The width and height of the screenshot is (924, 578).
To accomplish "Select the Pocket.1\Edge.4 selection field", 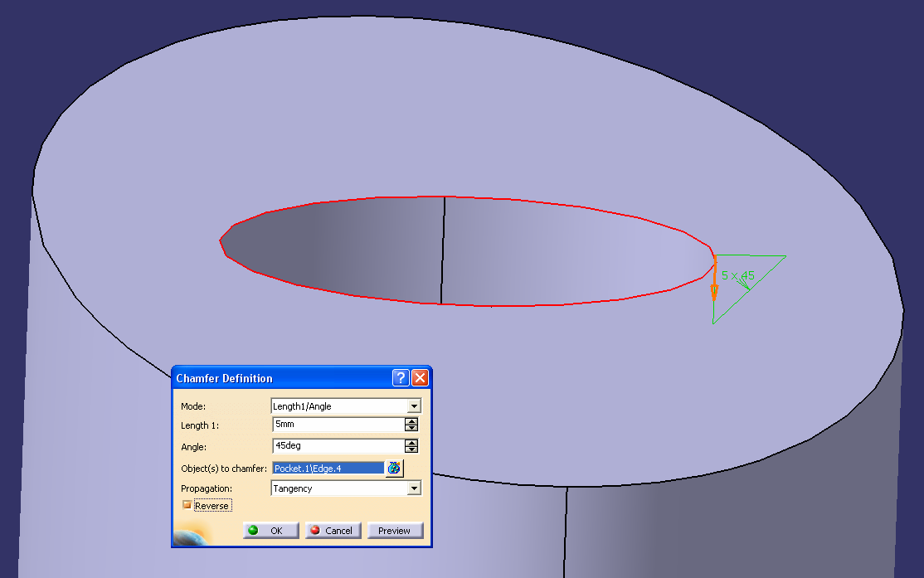I will (328, 469).
